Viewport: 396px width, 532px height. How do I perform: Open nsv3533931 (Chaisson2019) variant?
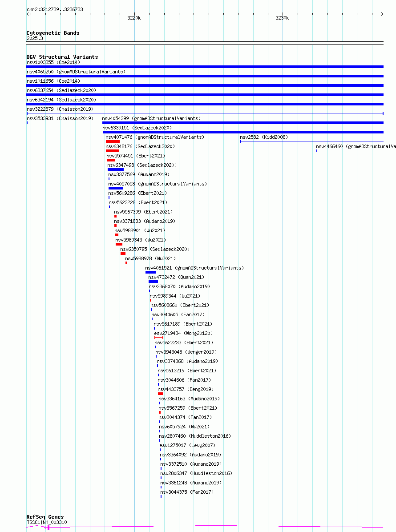click(60, 118)
